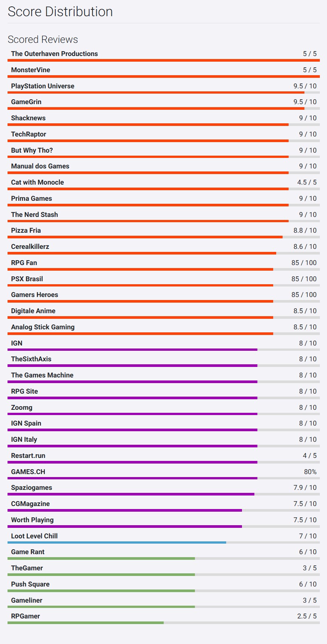Screen dimensions: 327x644
Task: Open the Loot Level Chill review
Action: (x=34, y=536)
